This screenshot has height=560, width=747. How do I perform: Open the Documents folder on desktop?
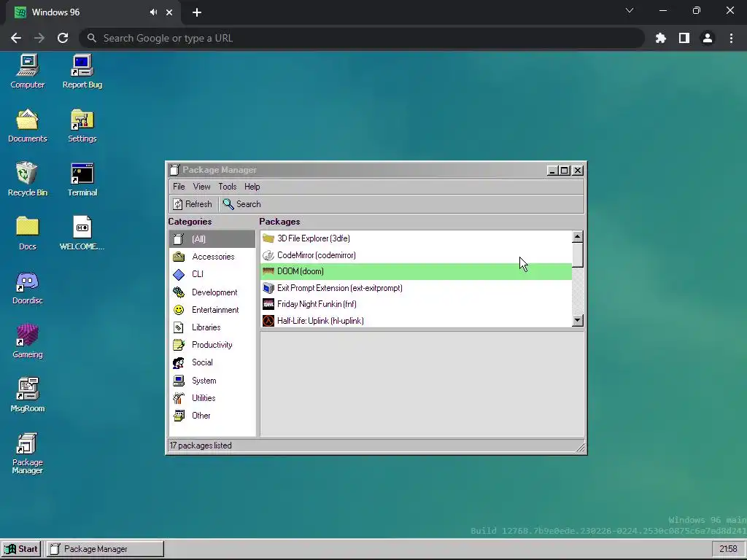[27, 125]
